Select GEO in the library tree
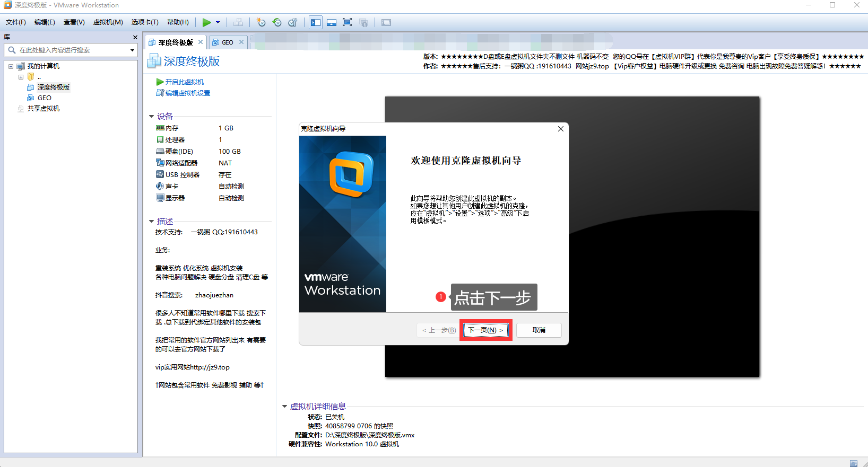Screen dimensions: 868x467 pos(45,98)
